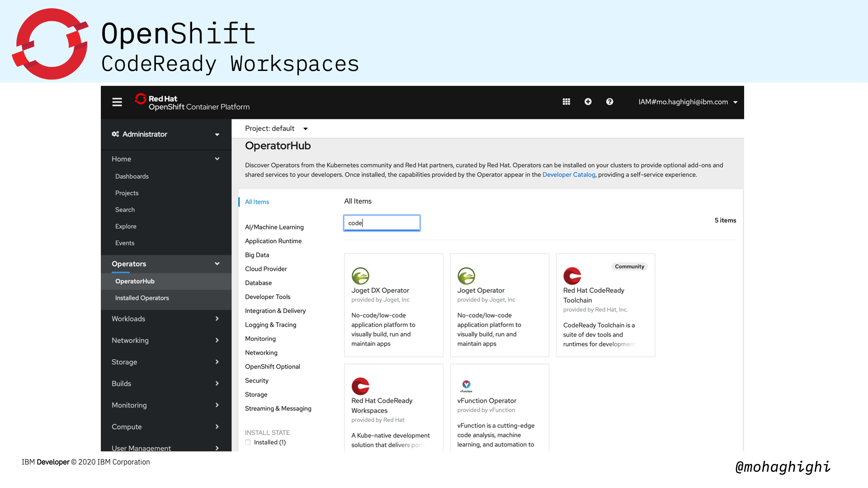Open the hamburger navigation menu

pyautogui.click(x=117, y=102)
